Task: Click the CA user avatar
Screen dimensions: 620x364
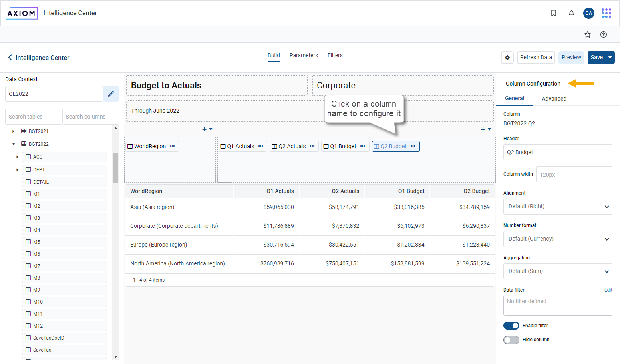Action: coord(589,13)
